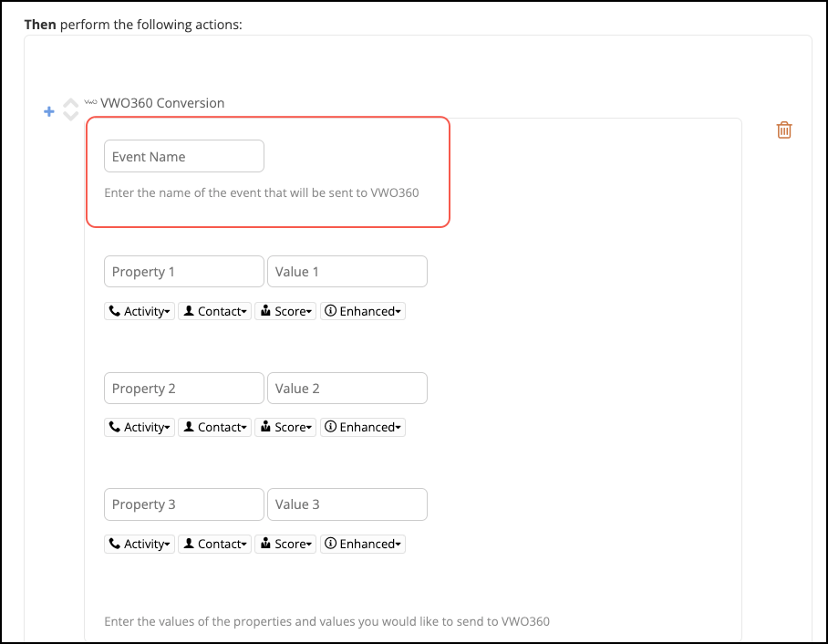Delete the VWO360 Conversion action with trash icon
Image resolution: width=828 pixels, height=644 pixels.
point(783,130)
